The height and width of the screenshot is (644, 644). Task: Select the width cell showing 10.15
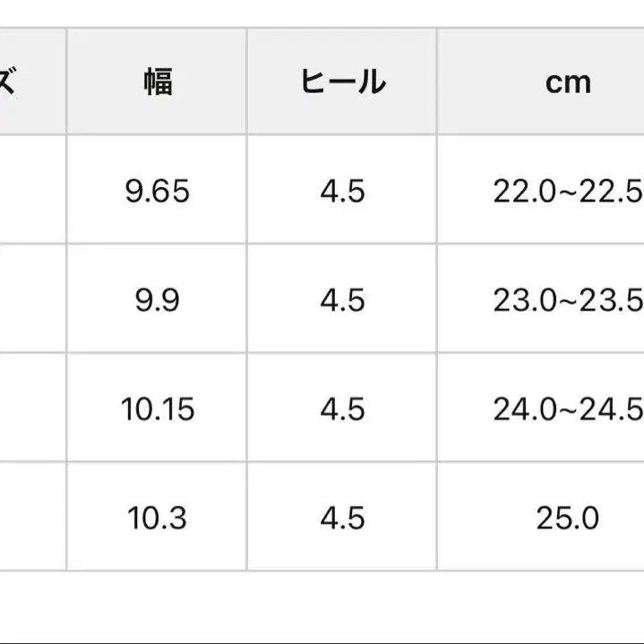click(158, 409)
